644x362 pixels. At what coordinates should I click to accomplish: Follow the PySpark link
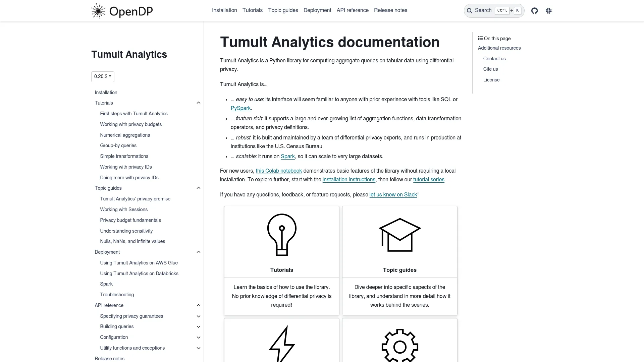[x=241, y=108]
